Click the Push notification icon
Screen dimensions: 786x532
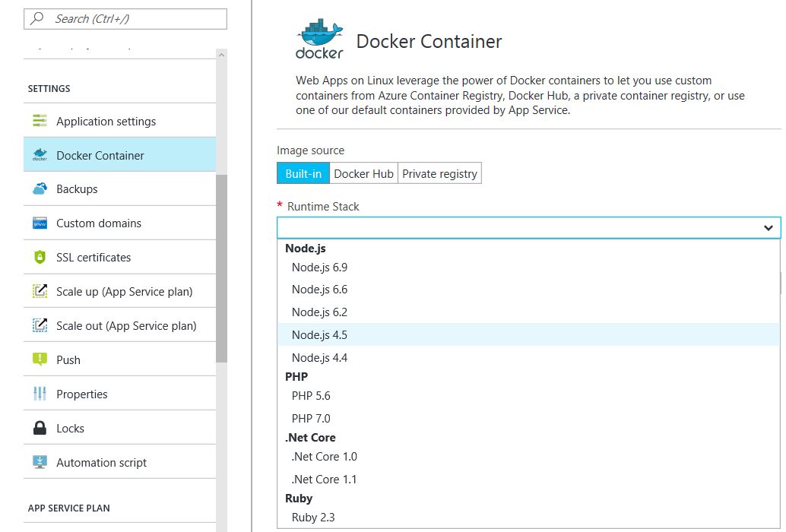[40, 359]
